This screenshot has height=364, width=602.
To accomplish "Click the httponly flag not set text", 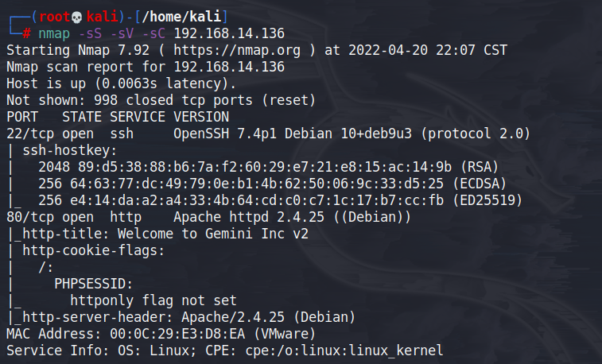I will pyautogui.click(x=153, y=300).
